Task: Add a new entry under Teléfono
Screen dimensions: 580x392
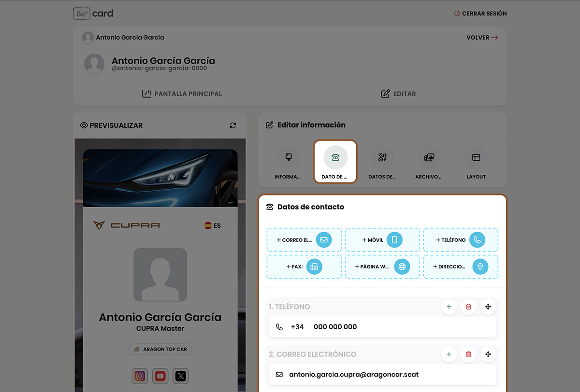Action: [x=449, y=307]
